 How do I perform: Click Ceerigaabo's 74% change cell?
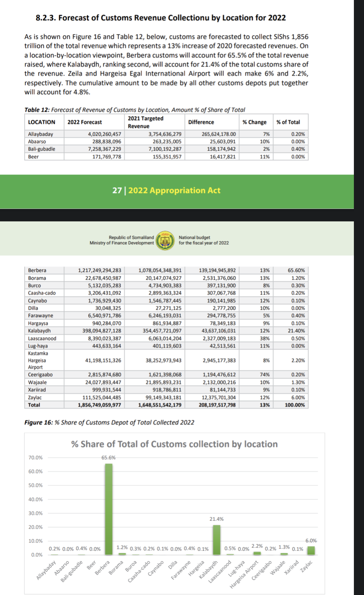(x=265, y=375)
